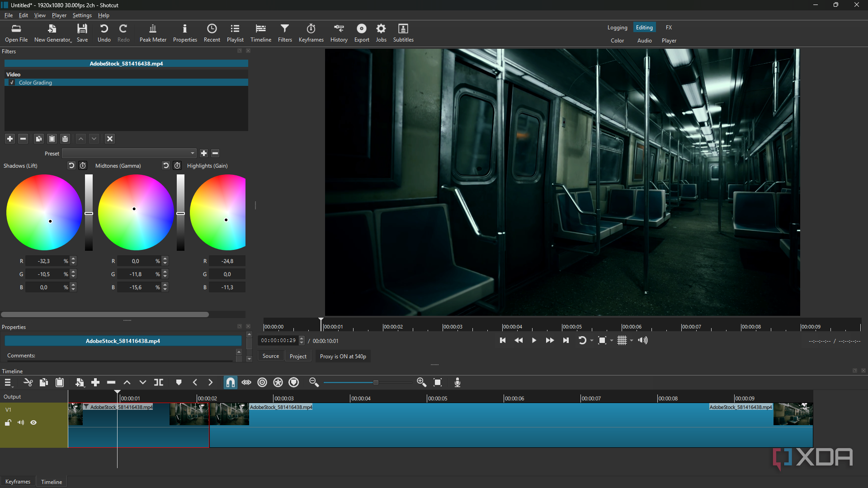868x488 pixels.
Task: Switch to the Logging layout
Action: click(x=617, y=28)
